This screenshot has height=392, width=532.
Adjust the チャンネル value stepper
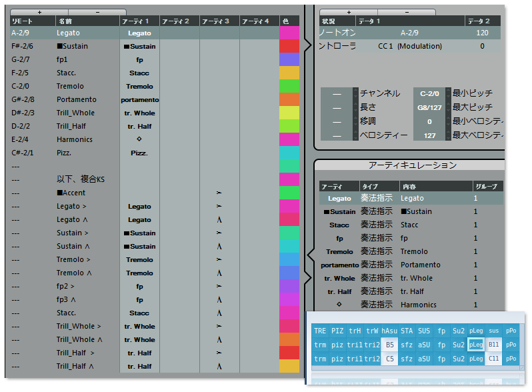355,93
